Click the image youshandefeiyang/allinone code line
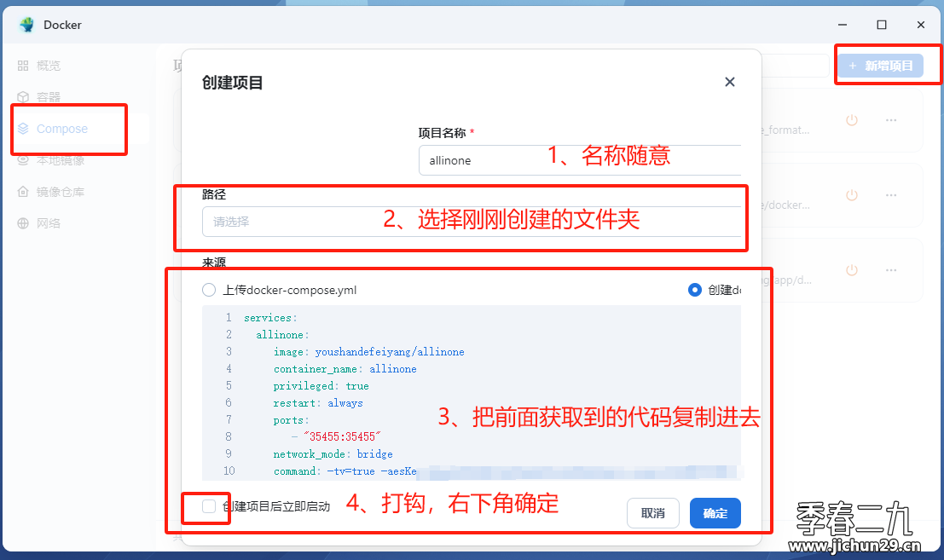This screenshot has width=944, height=560. pos(369,352)
